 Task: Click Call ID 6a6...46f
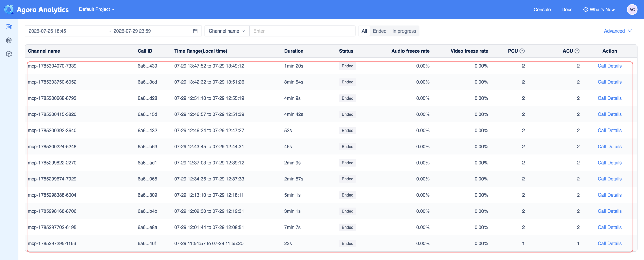(x=147, y=243)
